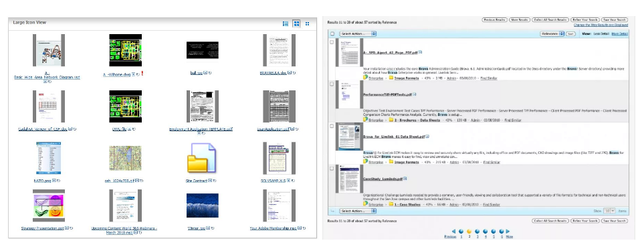
Task: Check the select-all checkbox in results header
Action: point(332,33)
